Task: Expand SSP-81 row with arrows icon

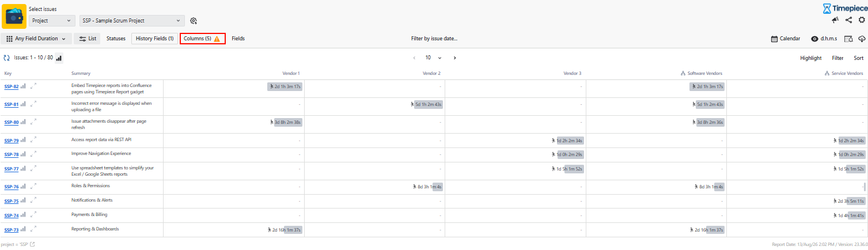Action: (x=33, y=104)
